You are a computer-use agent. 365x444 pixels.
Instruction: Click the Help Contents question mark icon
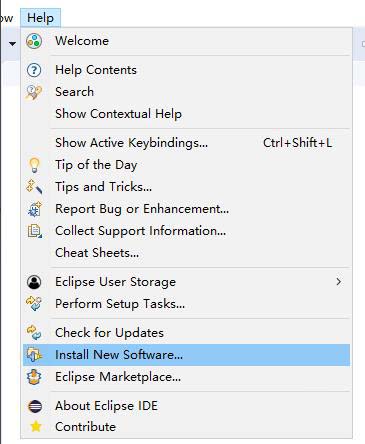pyautogui.click(x=34, y=70)
